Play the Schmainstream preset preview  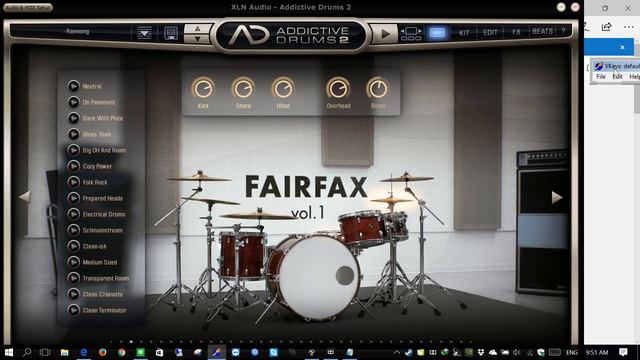click(73, 230)
